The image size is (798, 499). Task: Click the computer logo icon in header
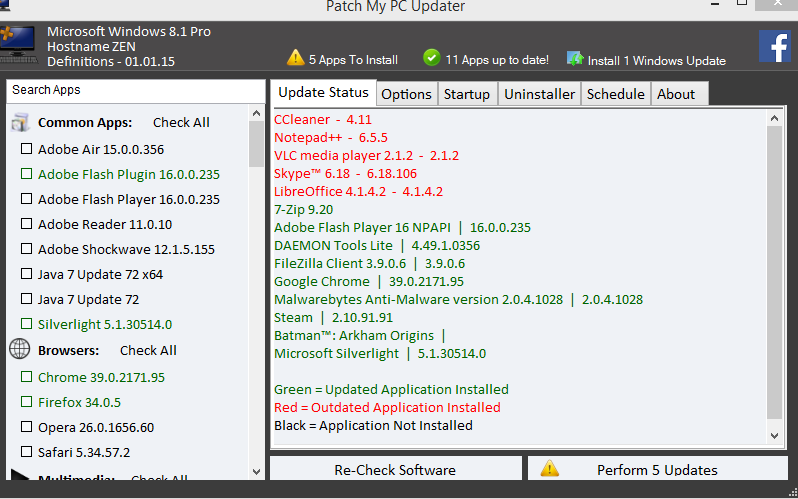pos(18,45)
